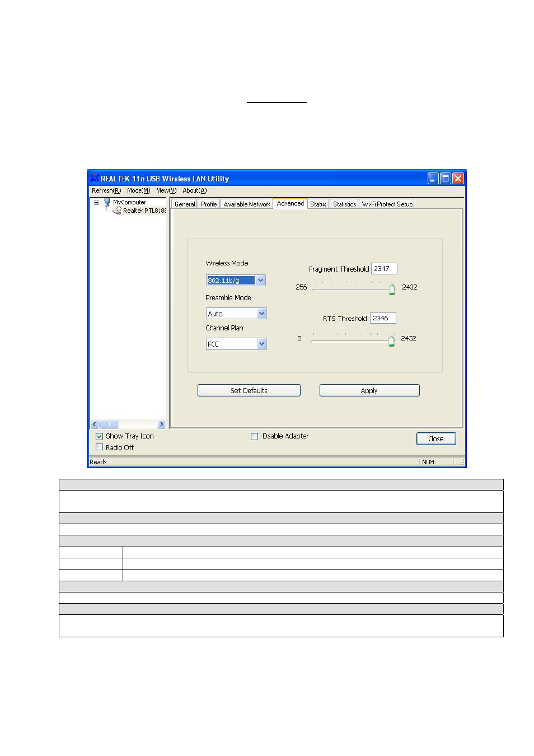This screenshot has height=756, width=534.
Task: Click the Close button at bottom right
Action: tap(436, 438)
